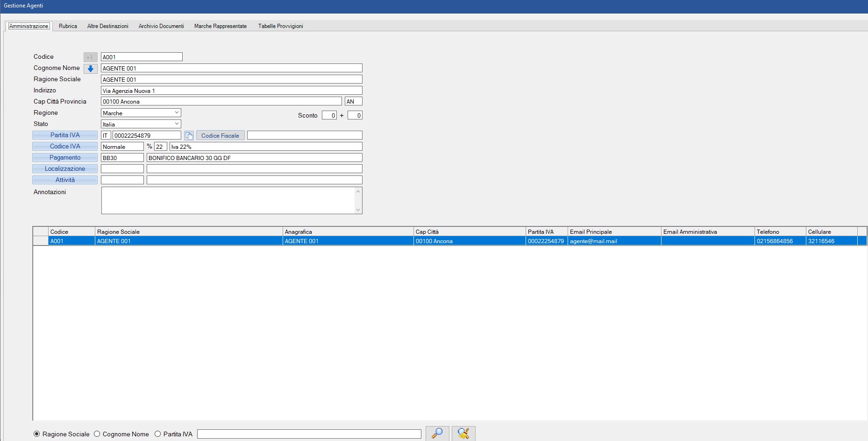Click the copy icon next to Partita IVA number
868x441 pixels.
[189, 136]
